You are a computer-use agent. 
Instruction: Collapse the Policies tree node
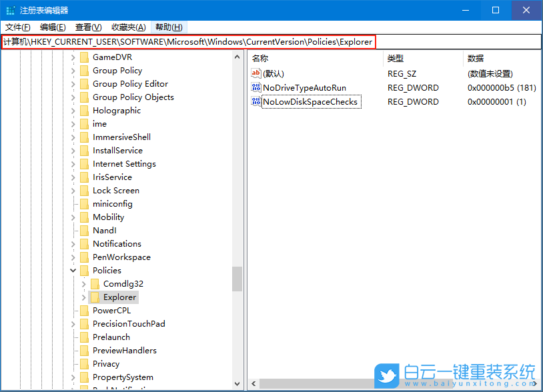click(73, 270)
